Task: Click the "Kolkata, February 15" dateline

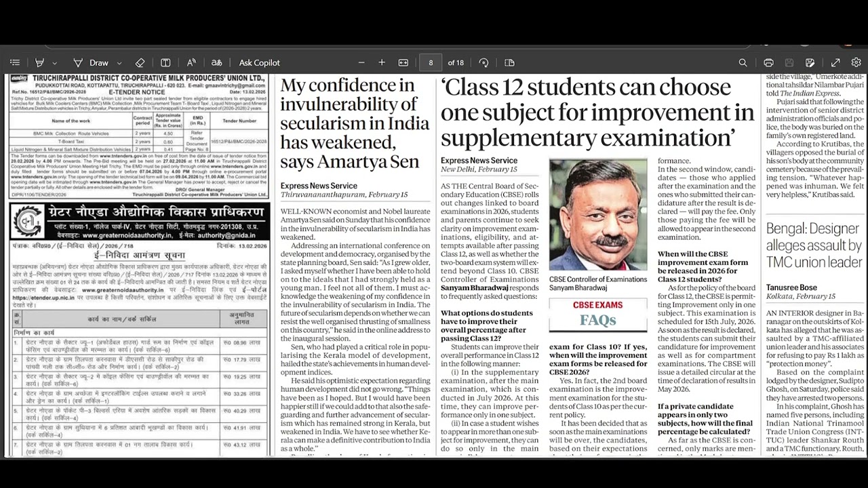Action: (x=801, y=296)
